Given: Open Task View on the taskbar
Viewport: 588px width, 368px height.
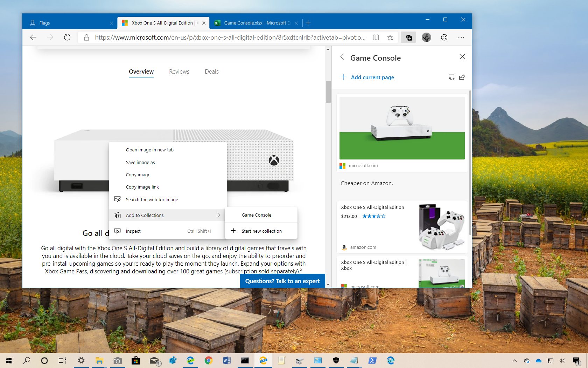Looking at the screenshot, I should coord(62,361).
